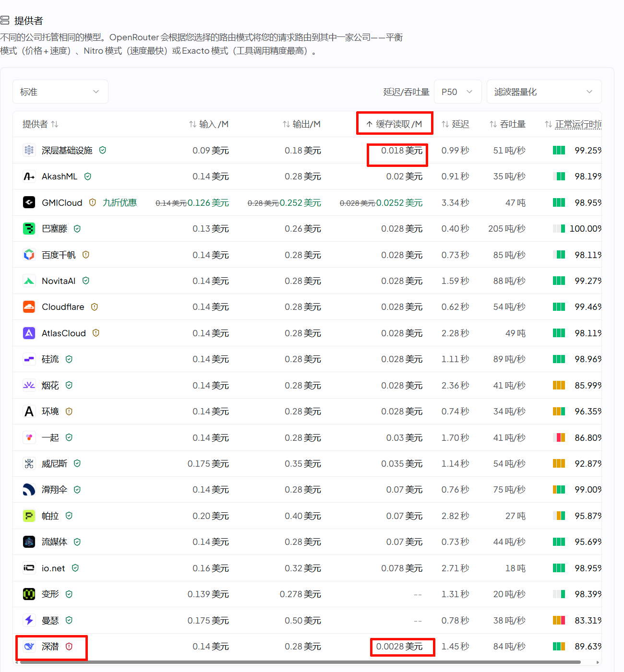Screen dimensions: 624x672
Task: Click yellow shield badge next to Cloudflare
Action: (x=95, y=307)
